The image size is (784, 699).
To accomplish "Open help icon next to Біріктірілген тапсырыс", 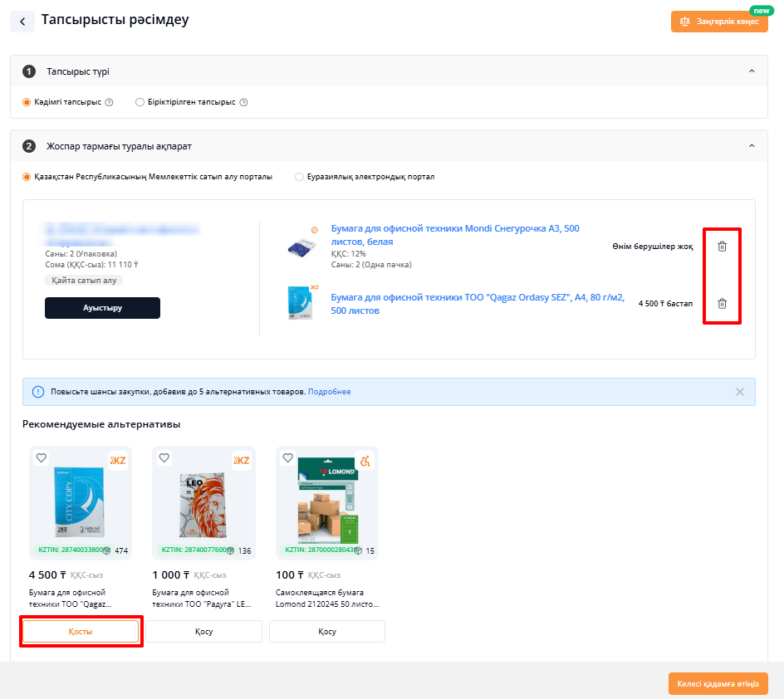I will [243, 102].
